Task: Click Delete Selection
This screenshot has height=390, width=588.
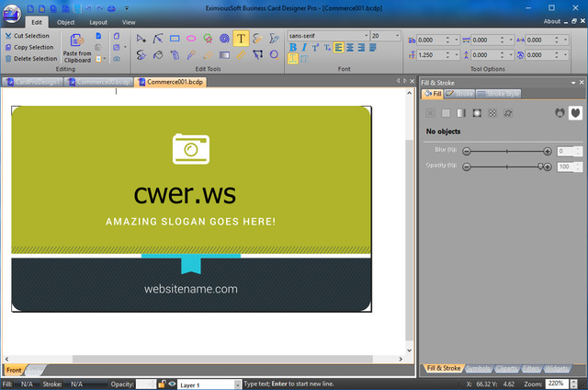Action: click(x=35, y=58)
